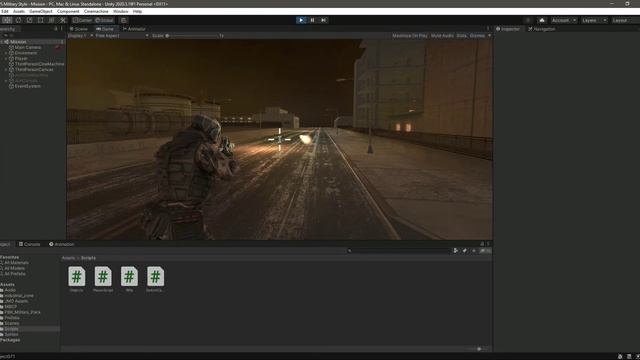Open the Free Aspect dropdown
Viewport: 640px width, 360px height.
pos(122,36)
